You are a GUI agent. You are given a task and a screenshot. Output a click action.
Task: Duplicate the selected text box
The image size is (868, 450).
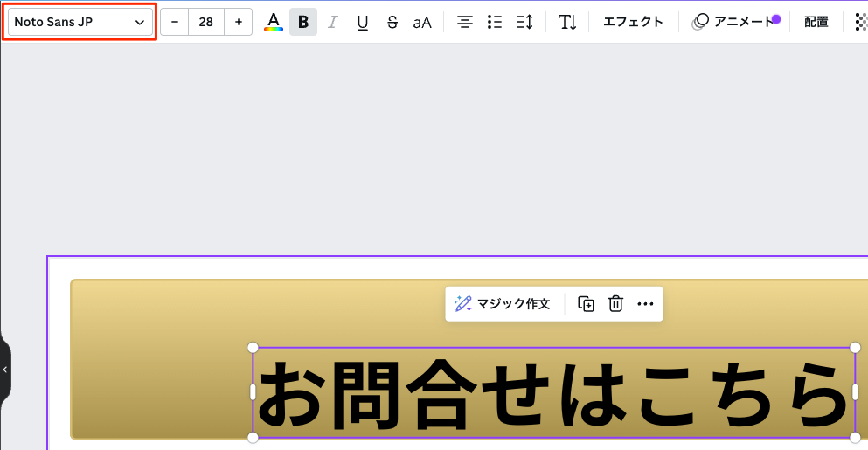pyautogui.click(x=586, y=304)
